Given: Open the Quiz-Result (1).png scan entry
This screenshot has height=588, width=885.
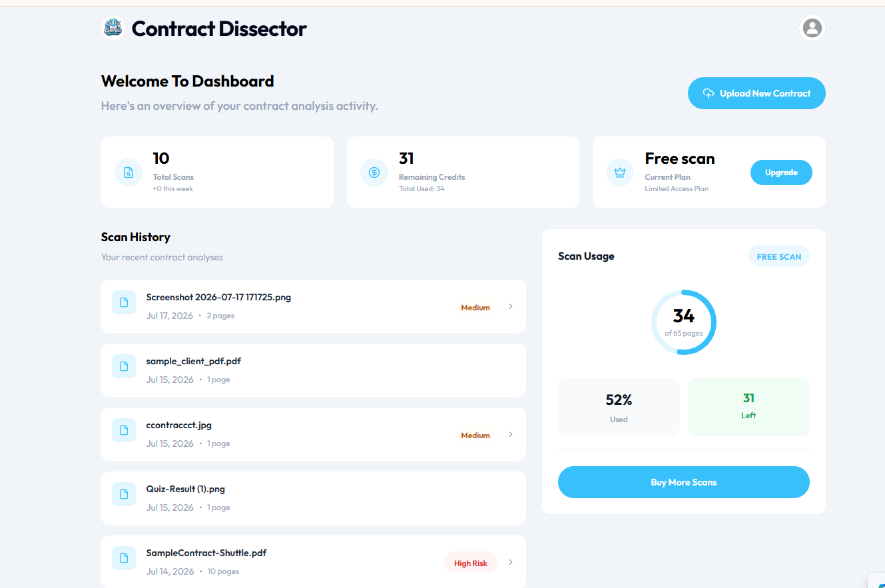Looking at the screenshot, I should 314,498.
